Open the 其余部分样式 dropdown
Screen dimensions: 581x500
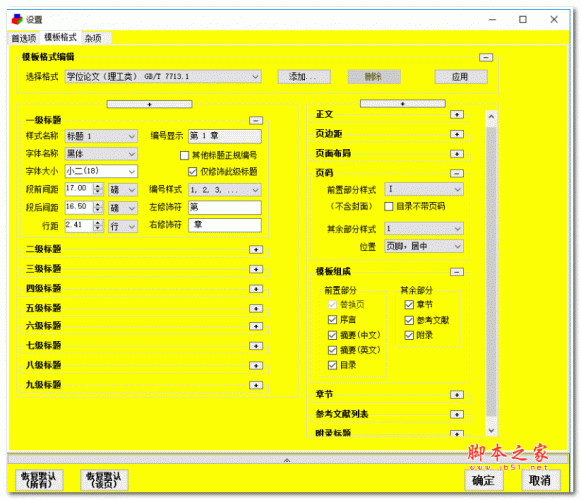424,229
